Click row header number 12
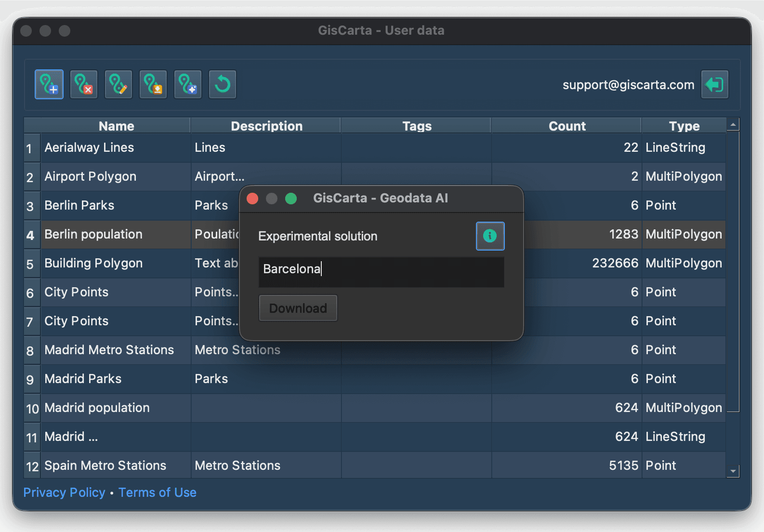Screen dimensions: 764x532 (x=32, y=466)
